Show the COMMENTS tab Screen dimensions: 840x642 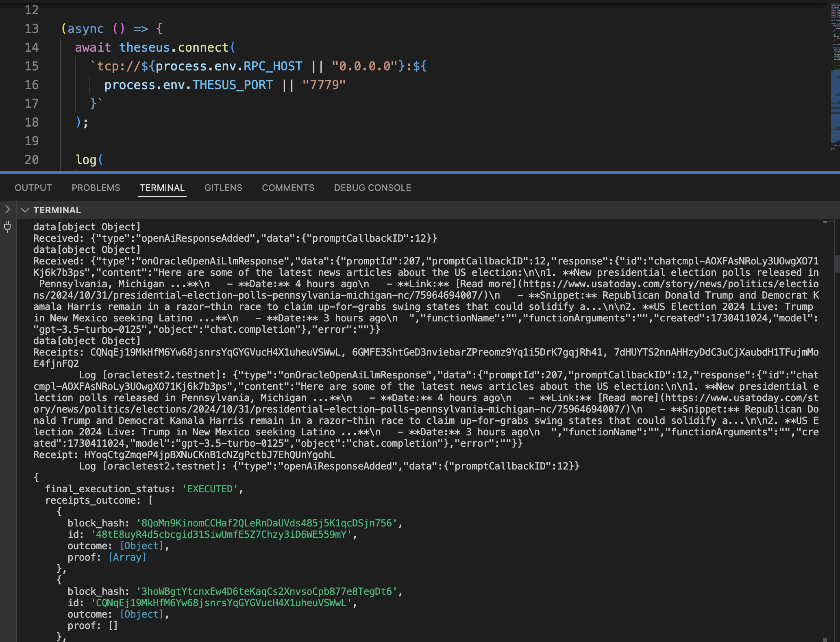point(288,188)
